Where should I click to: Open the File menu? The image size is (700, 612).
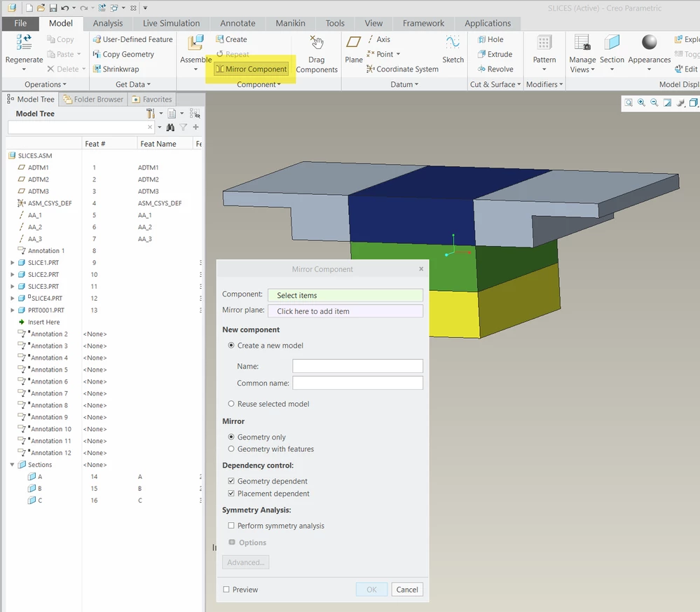[x=20, y=23]
